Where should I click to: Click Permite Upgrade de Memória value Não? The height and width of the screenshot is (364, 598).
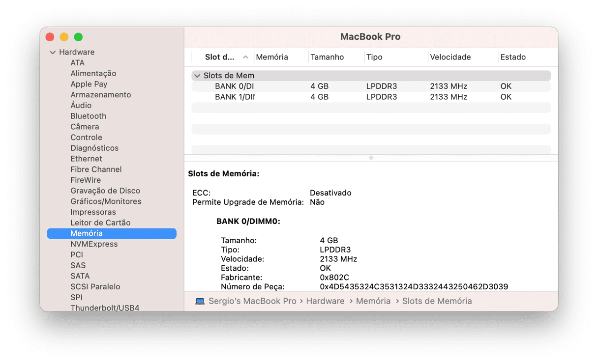[317, 202]
